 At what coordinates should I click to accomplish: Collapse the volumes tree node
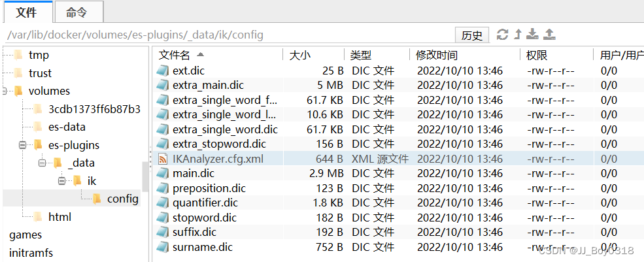click(x=4, y=91)
